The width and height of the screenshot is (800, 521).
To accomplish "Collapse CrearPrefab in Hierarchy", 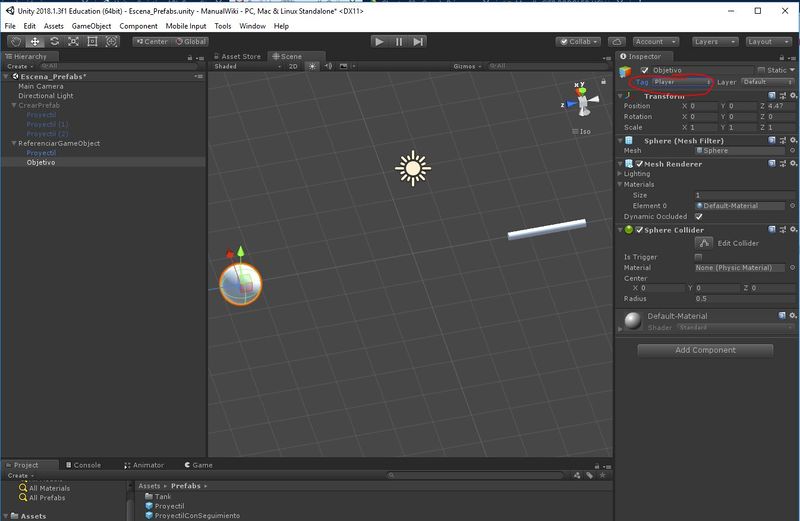I will [x=14, y=105].
